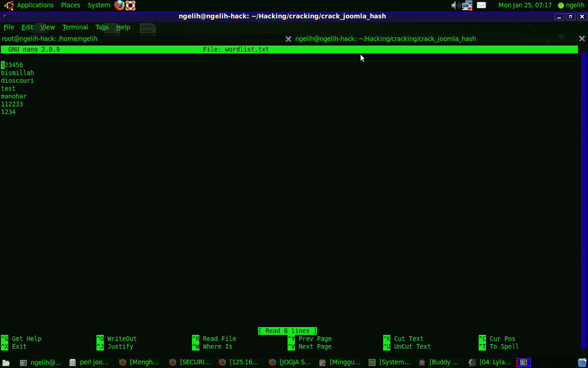Click the '^G Get Help' nano shortcut
Screen dimensions: 588x368
tap(21, 339)
